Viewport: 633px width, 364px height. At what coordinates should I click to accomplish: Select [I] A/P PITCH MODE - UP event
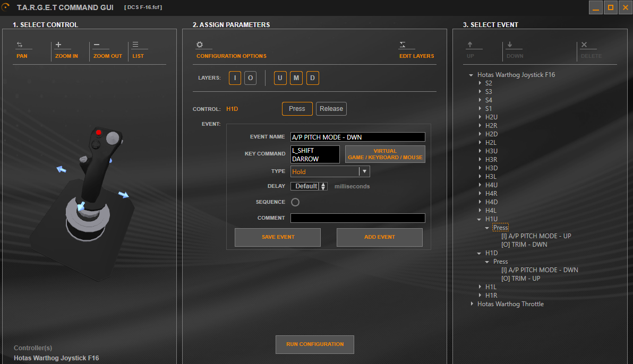pos(536,236)
